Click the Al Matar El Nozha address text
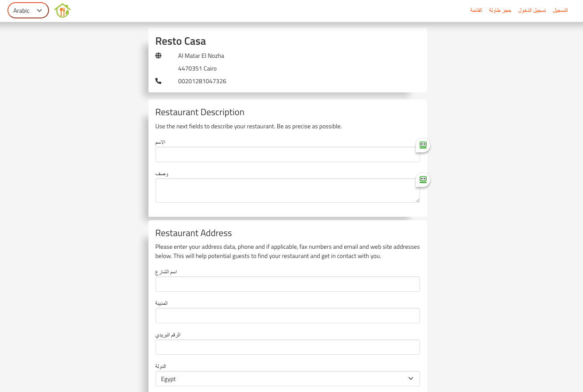 point(201,56)
